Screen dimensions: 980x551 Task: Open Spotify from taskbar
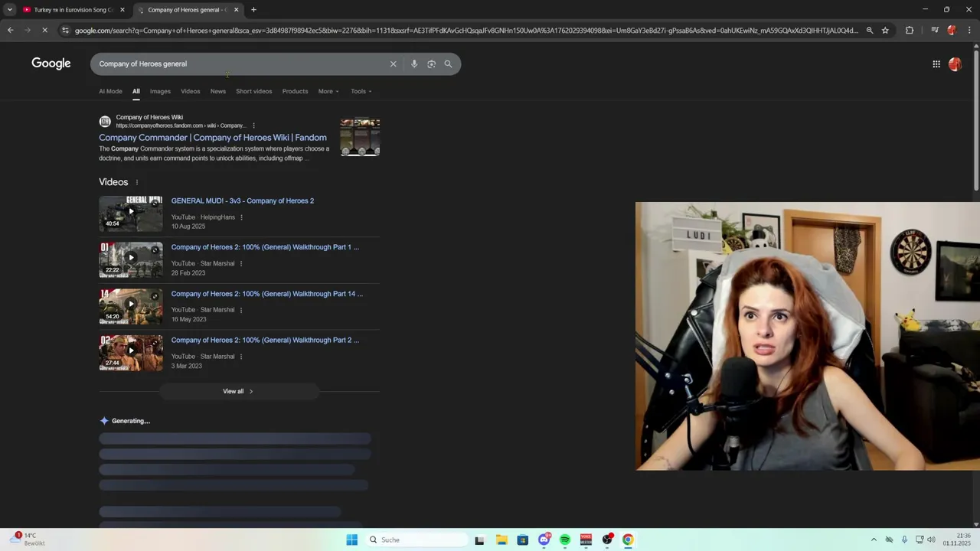[x=564, y=540]
